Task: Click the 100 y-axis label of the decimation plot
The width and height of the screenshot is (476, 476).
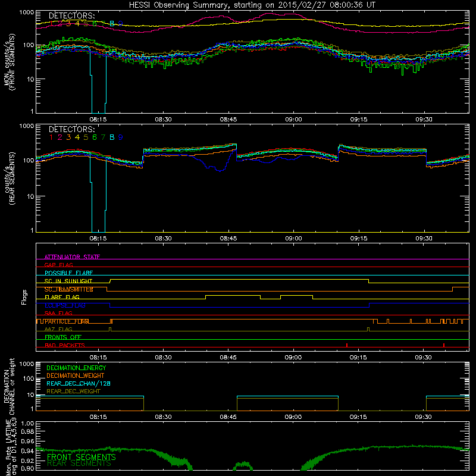Action: coord(29,378)
